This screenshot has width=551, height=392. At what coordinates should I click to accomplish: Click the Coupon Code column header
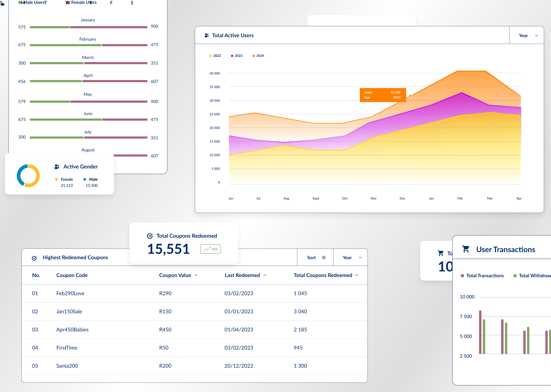point(72,275)
